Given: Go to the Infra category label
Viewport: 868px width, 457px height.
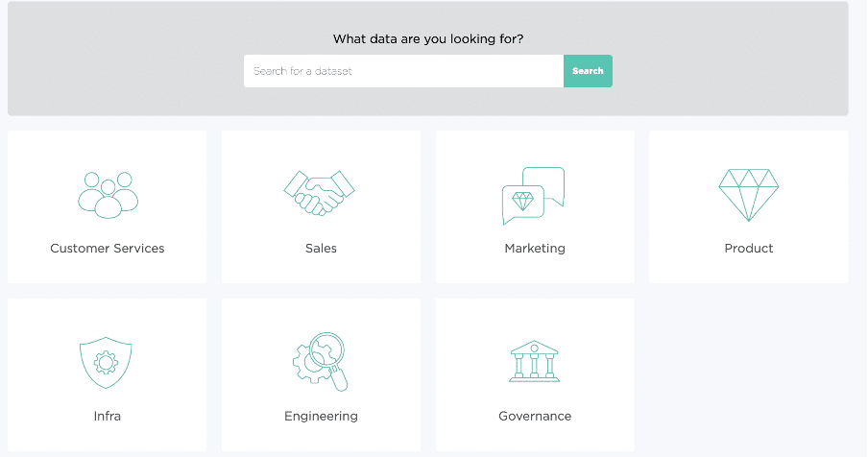Looking at the screenshot, I should point(108,417).
